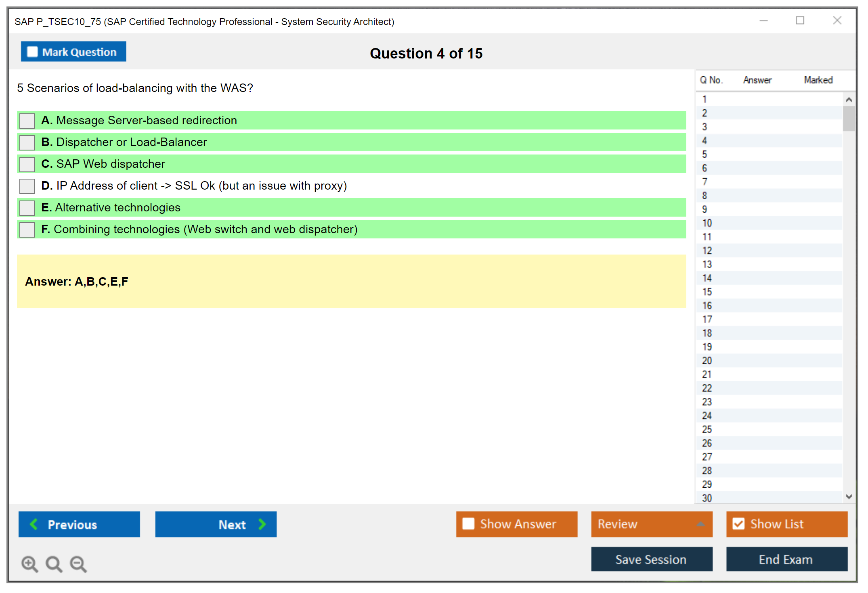The width and height of the screenshot is (868, 593).
Task: Select question 10 in the list
Action: 707,223
